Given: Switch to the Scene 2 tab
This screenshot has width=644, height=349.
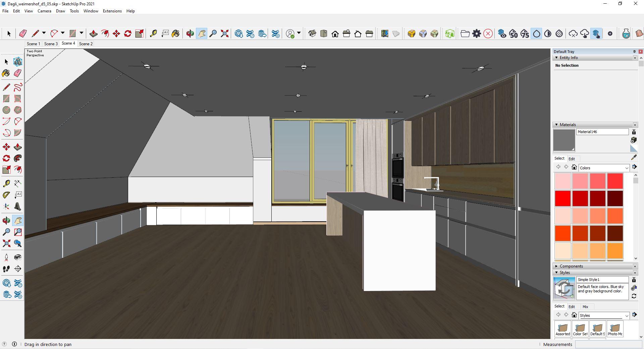Looking at the screenshot, I should (86, 44).
